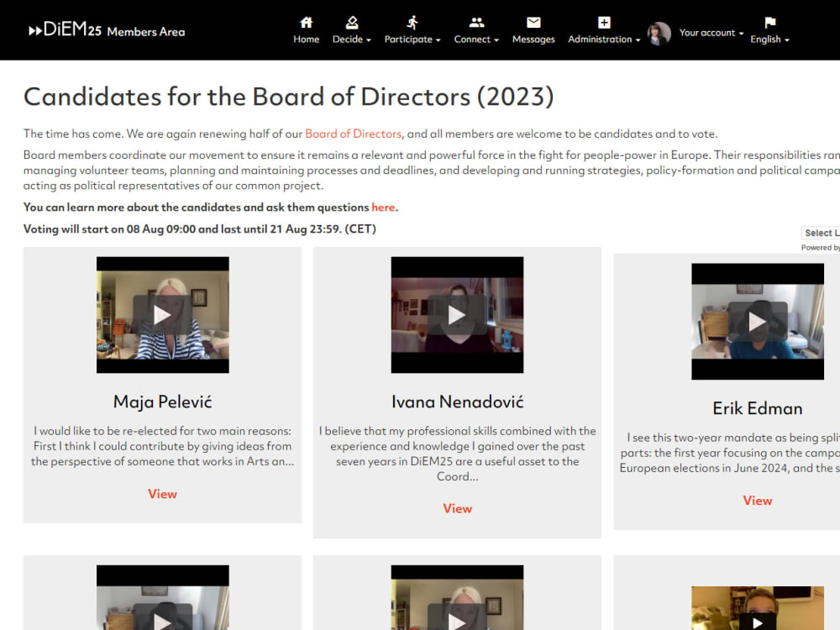840x630 pixels.
Task: Click the Erik Edman name heading
Action: pos(758,409)
